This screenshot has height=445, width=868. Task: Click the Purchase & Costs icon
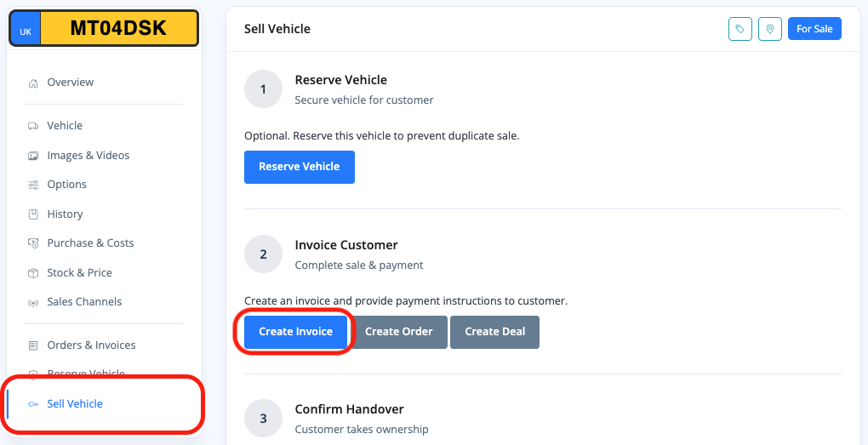coord(33,243)
